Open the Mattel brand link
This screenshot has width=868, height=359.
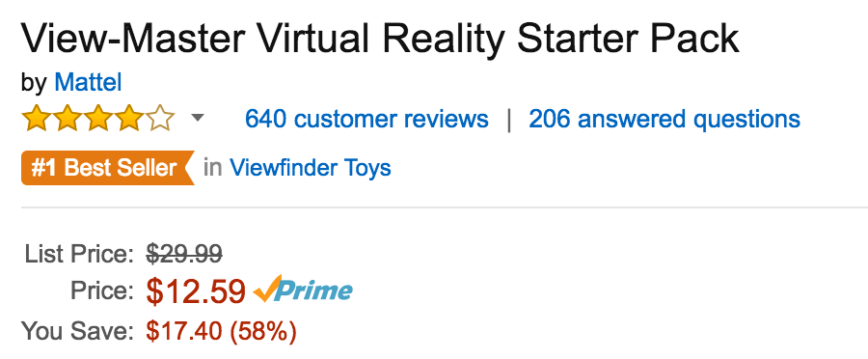coord(88,83)
